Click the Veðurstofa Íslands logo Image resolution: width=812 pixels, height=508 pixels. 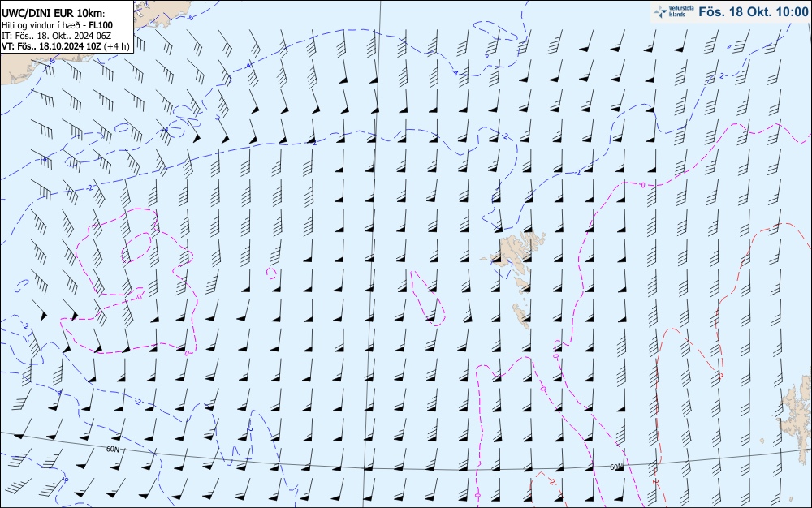coord(673,11)
